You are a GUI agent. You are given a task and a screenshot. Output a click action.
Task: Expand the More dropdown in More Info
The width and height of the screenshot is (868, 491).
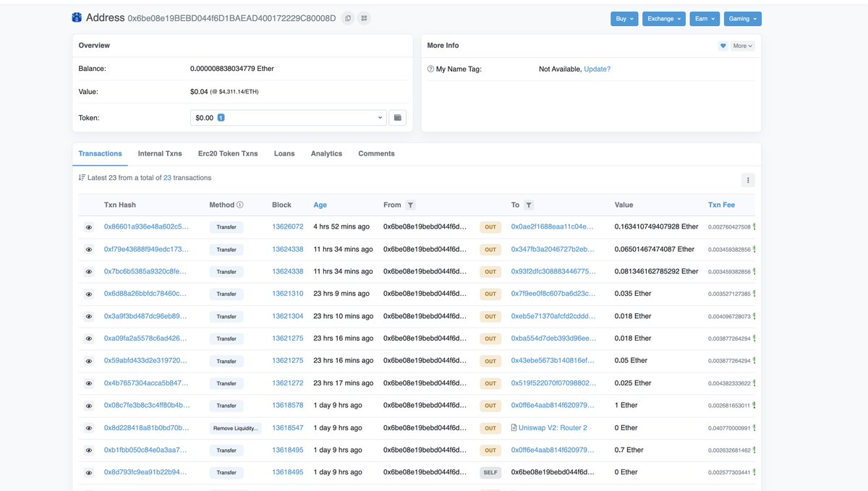(743, 46)
